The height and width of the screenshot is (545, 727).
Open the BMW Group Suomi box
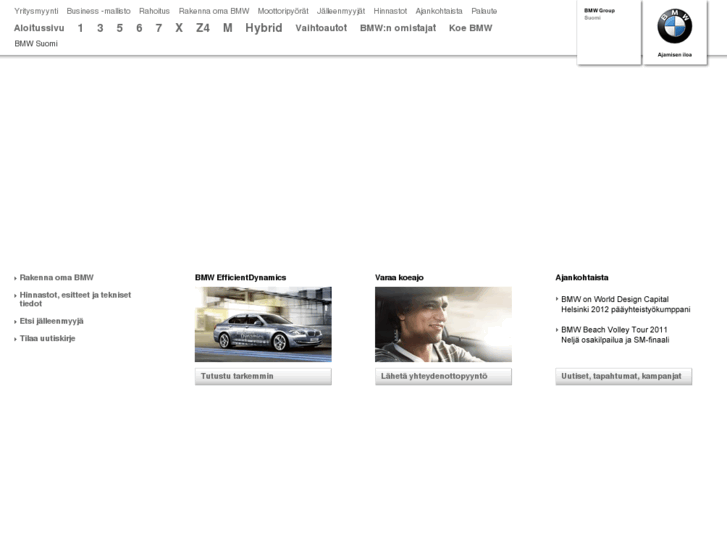[x=609, y=32]
